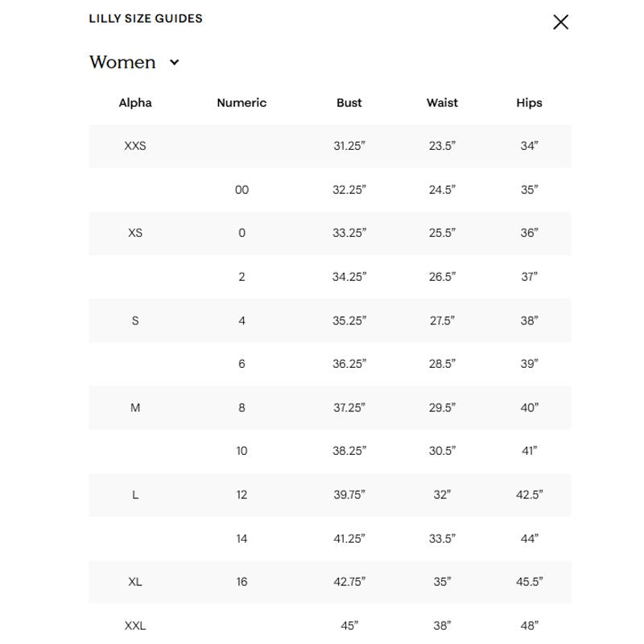Image resolution: width=644 pixels, height=644 pixels.
Task: Click the XXL alpha size cell
Action: tap(135, 625)
